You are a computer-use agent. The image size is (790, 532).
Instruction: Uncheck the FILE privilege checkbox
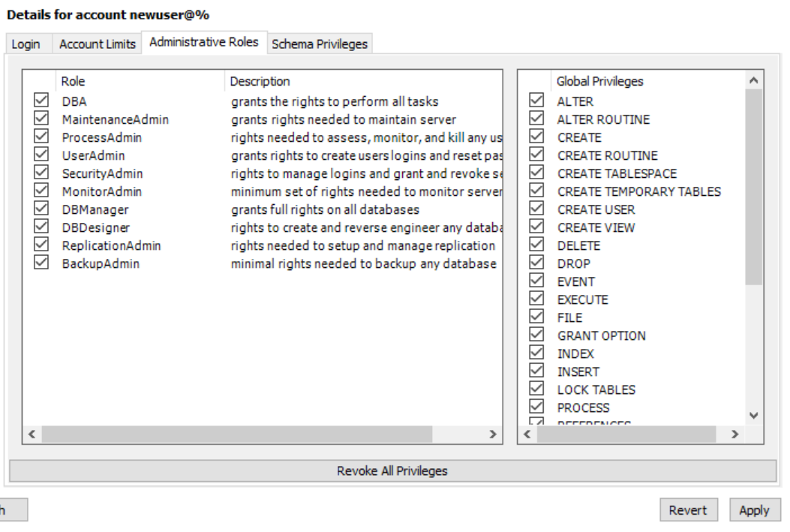536,317
